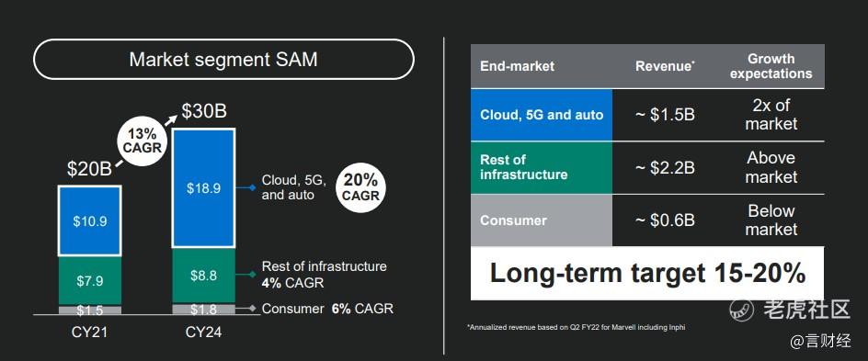Click the green diamond marker for Rest of infrastructure
The height and width of the screenshot is (361, 868).
(252, 275)
